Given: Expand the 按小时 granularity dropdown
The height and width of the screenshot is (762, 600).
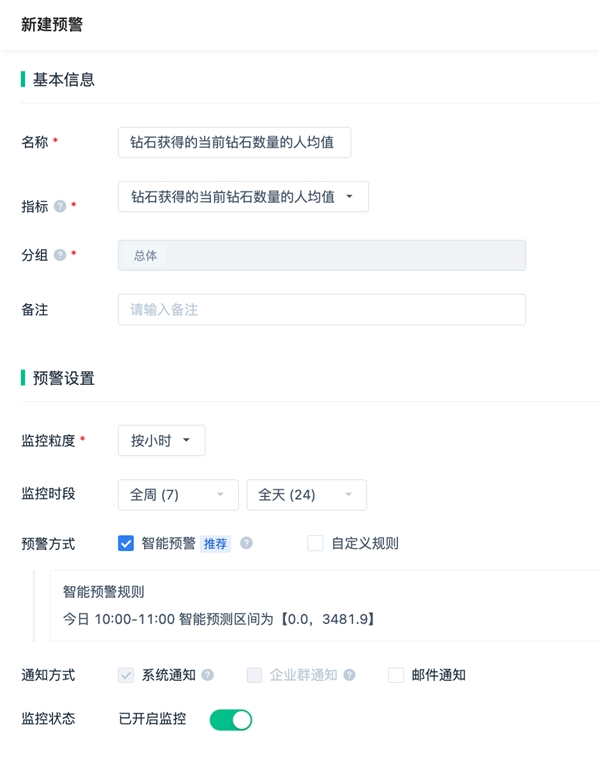Looking at the screenshot, I should tap(161, 440).
